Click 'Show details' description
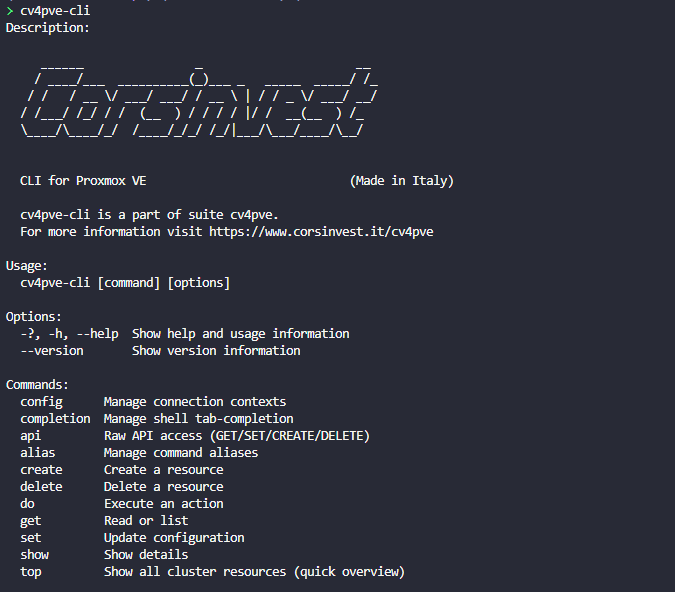 coord(146,555)
